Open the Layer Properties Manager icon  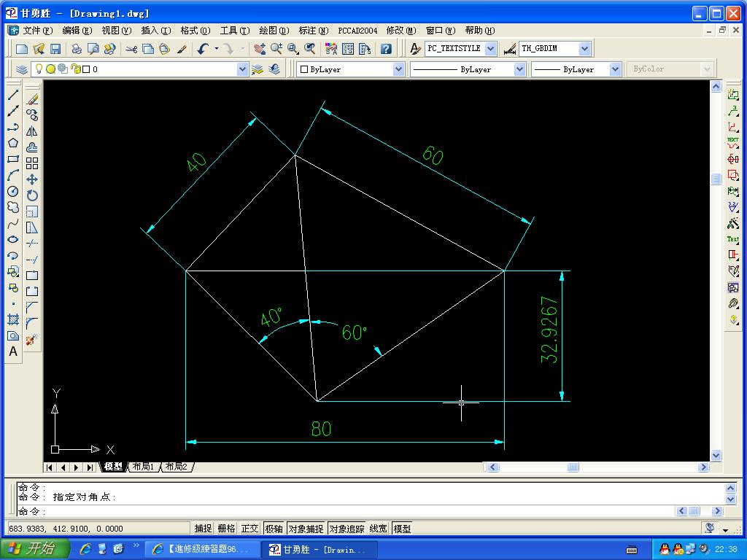(x=21, y=69)
